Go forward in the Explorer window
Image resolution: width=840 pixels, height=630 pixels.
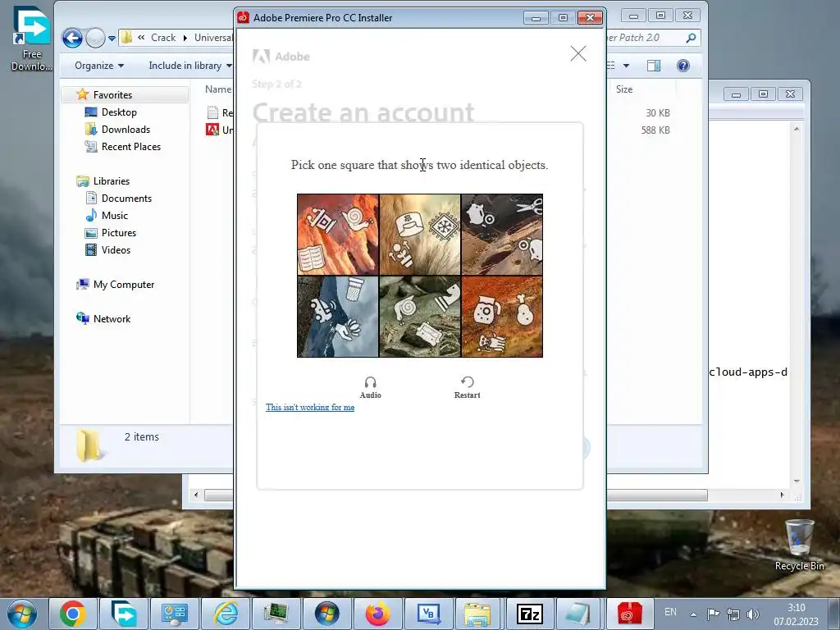coord(95,38)
